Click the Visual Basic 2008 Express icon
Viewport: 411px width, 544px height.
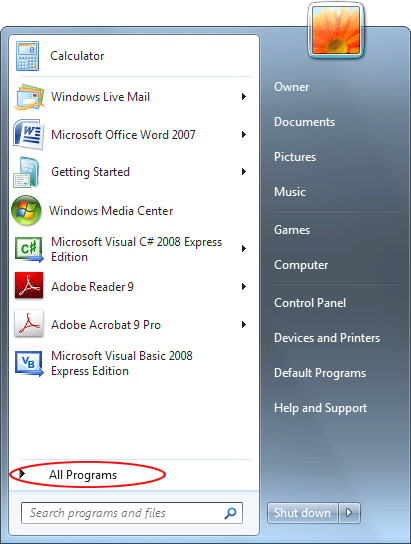click(x=29, y=363)
